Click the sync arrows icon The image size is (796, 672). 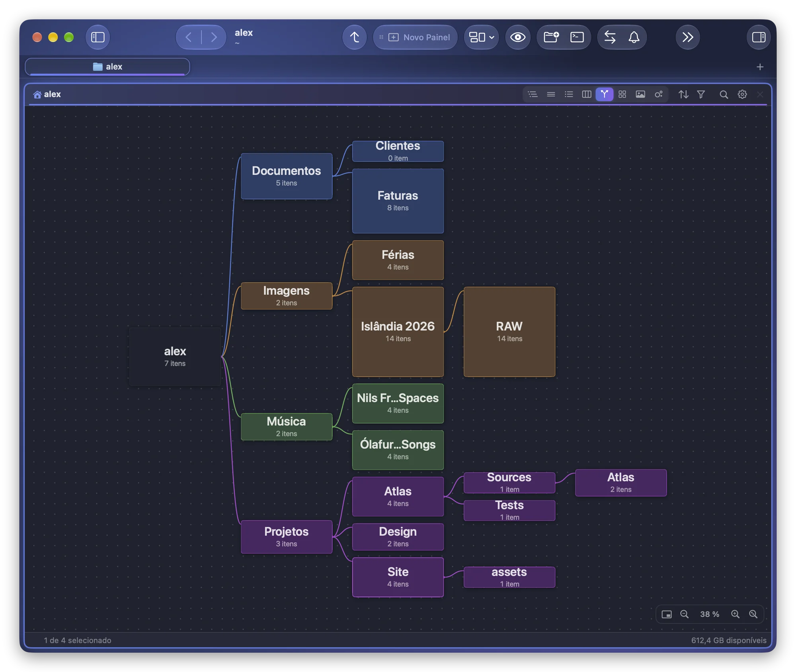click(610, 37)
